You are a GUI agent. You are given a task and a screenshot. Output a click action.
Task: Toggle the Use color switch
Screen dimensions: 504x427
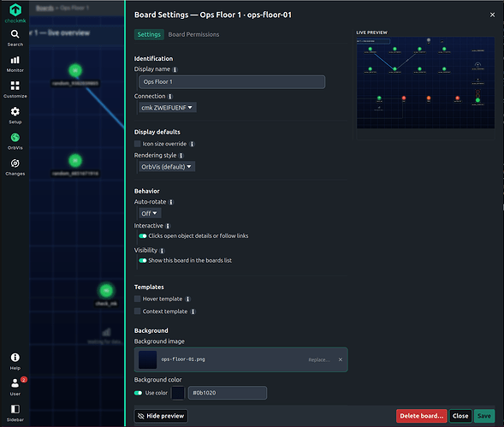click(x=139, y=393)
